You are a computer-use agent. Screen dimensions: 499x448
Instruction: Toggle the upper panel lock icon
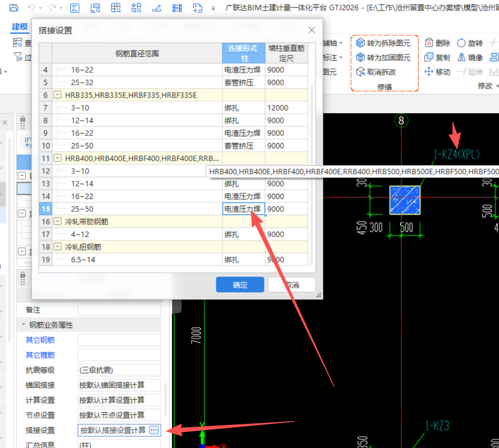click(23, 119)
